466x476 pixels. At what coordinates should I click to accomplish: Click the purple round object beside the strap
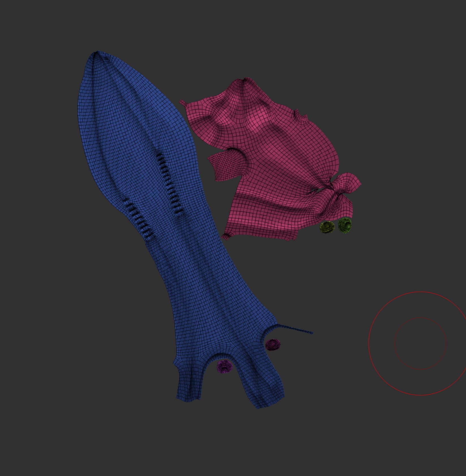(273, 345)
